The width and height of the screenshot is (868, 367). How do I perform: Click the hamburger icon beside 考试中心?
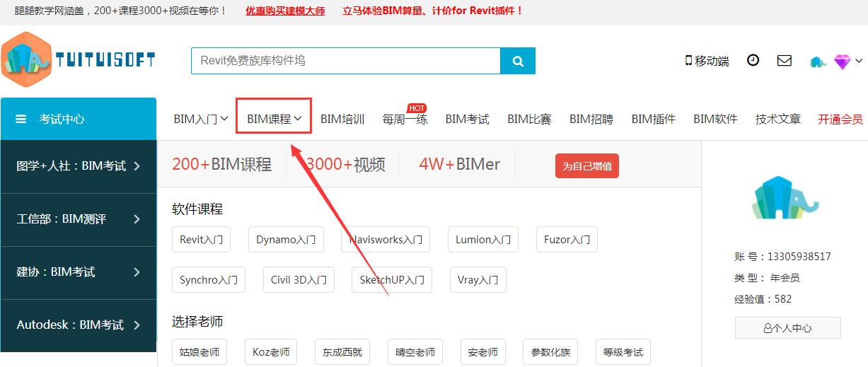21,119
